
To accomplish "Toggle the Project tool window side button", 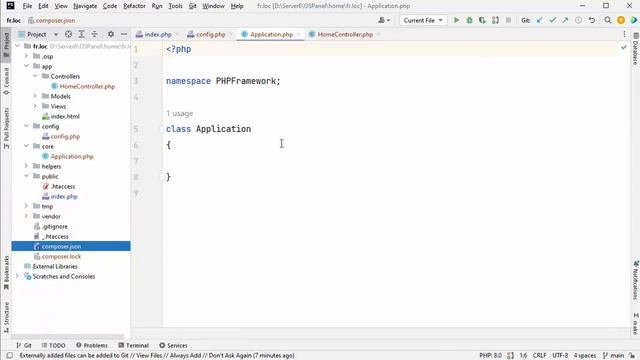I will point(6,45).
